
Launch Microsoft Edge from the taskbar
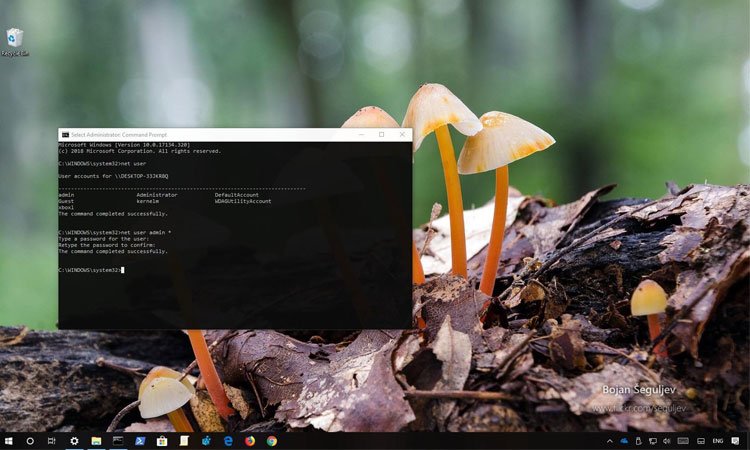pyautogui.click(x=228, y=441)
